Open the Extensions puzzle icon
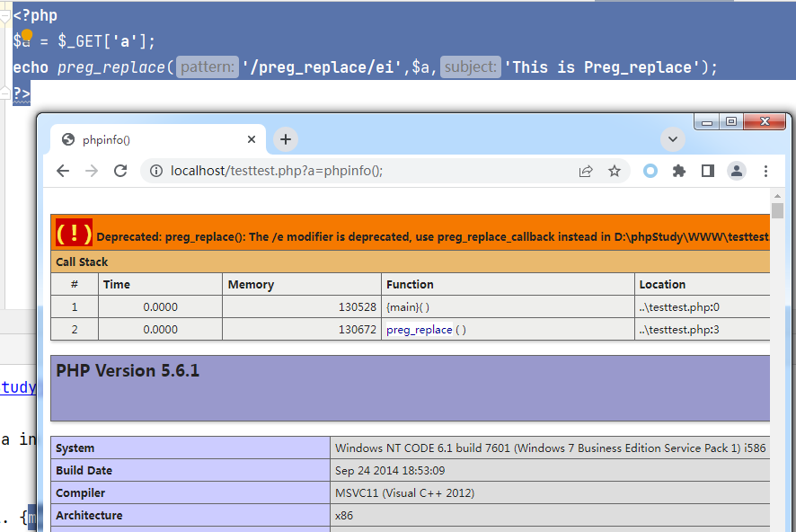 [679, 171]
